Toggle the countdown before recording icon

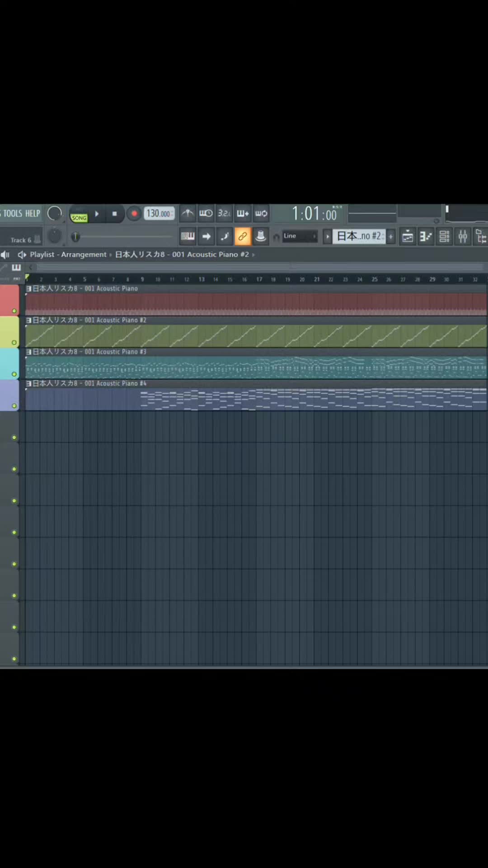[224, 213]
